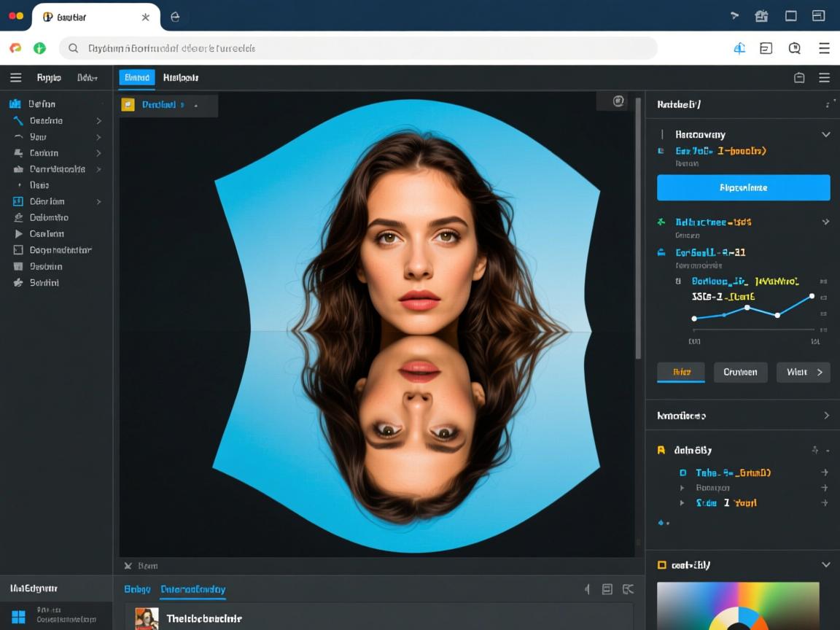Screen dimensions: 840x630
Task: Click the play triangle icon in the left sidebar
Action: (18, 234)
